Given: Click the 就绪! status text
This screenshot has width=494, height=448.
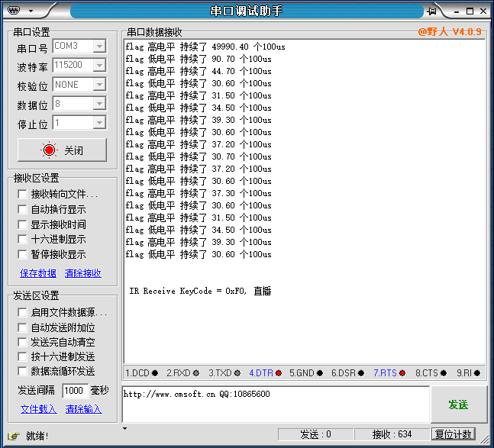Looking at the screenshot, I should coord(37,436).
